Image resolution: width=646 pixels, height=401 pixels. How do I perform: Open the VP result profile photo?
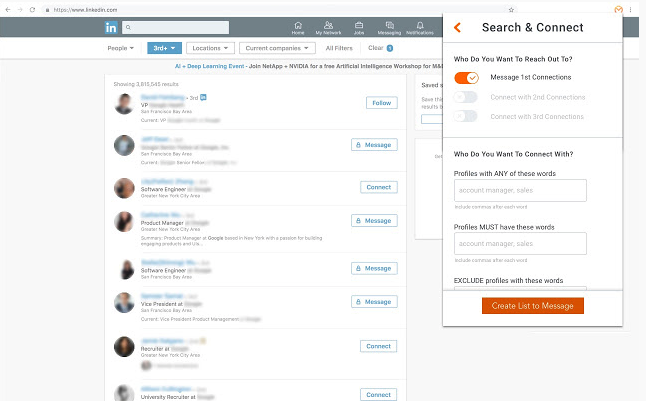(x=124, y=104)
